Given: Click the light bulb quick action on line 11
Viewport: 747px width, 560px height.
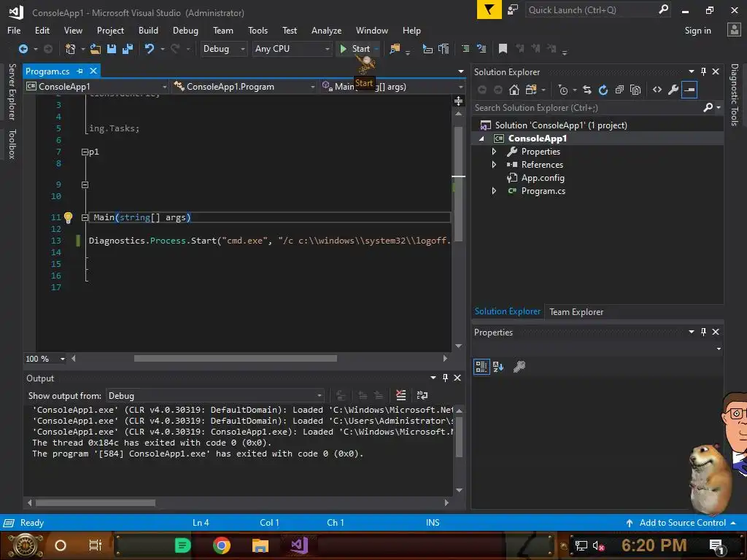Looking at the screenshot, I should (x=68, y=217).
